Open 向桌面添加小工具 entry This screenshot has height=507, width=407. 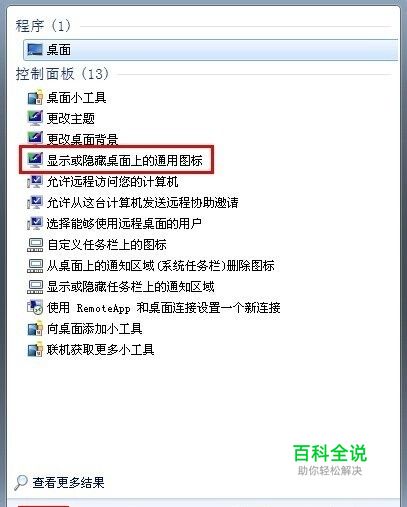[x=95, y=329]
